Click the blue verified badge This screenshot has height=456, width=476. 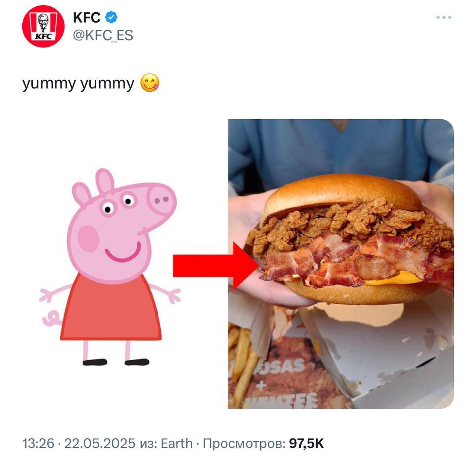(x=111, y=17)
